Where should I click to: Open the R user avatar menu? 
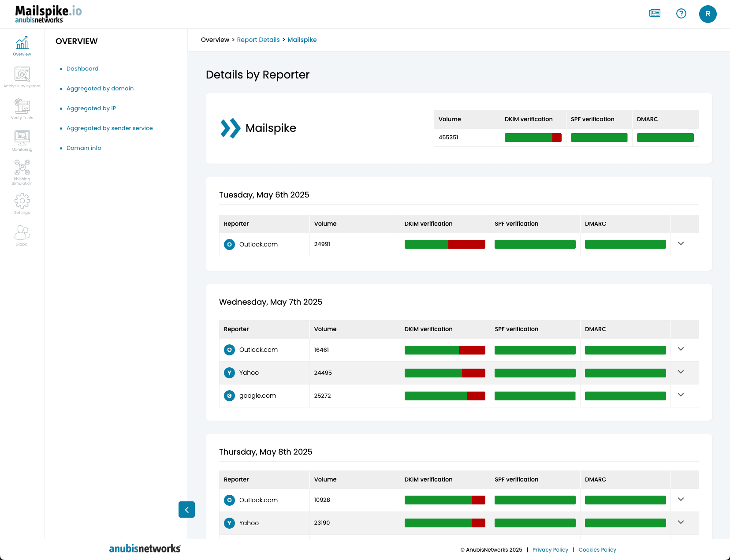point(708,14)
